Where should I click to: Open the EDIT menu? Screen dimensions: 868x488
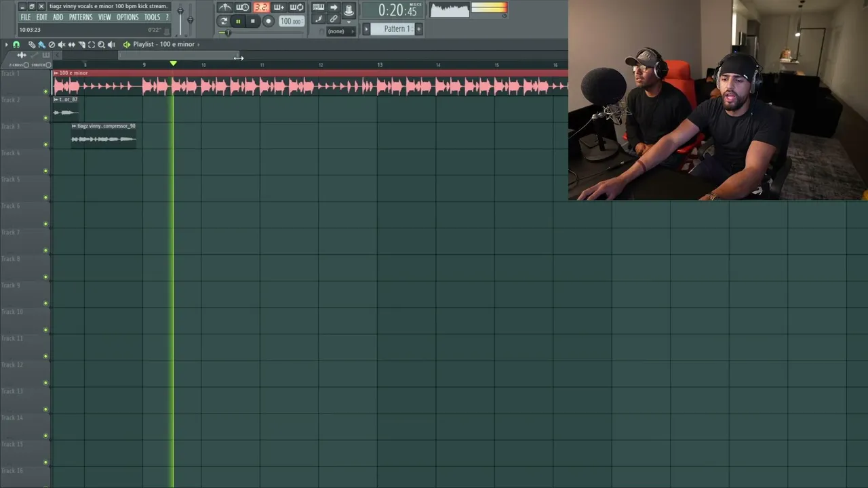tap(41, 18)
